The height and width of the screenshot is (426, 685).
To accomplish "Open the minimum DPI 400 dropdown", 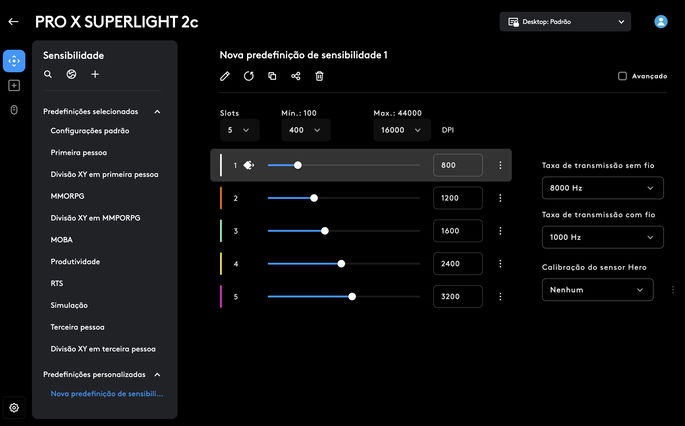I will coord(305,130).
